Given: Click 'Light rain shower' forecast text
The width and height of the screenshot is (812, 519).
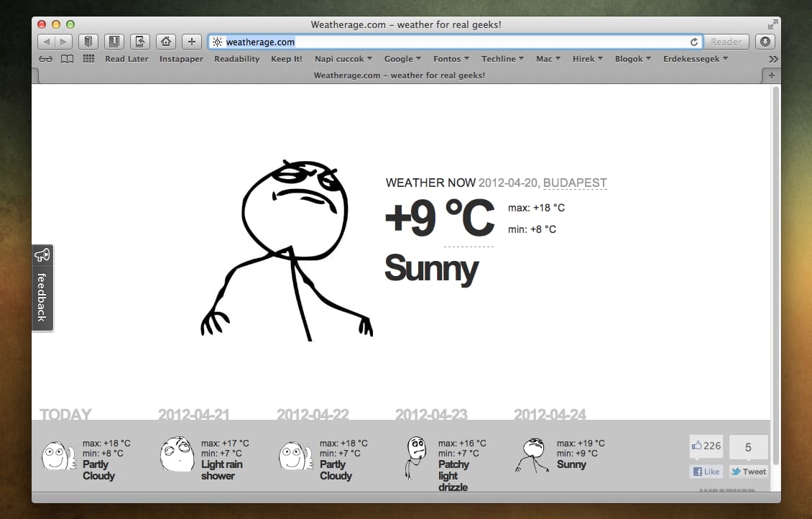Looking at the screenshot, I should coord(221,470).
